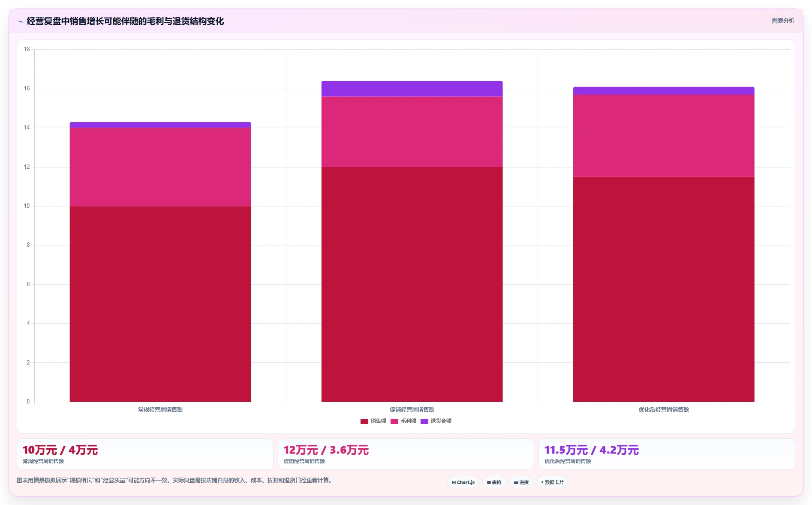Click the title icon beside 经营复盘中销售增长
This screenshot has height=505, width=812.
click(x=20, y=21)
